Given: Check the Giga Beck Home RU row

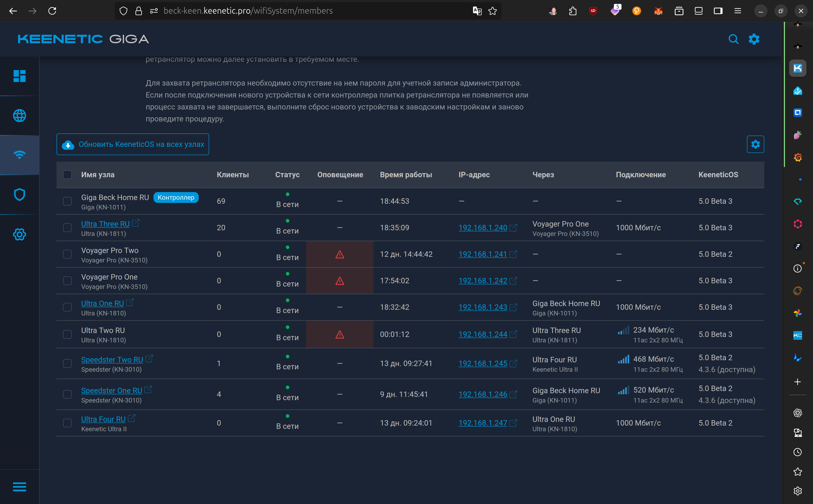Looking at the screenshot, I should (67, 201).
